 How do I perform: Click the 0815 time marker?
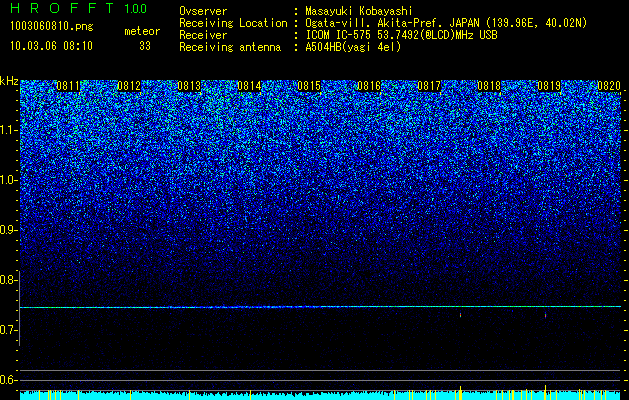[309, 86]
